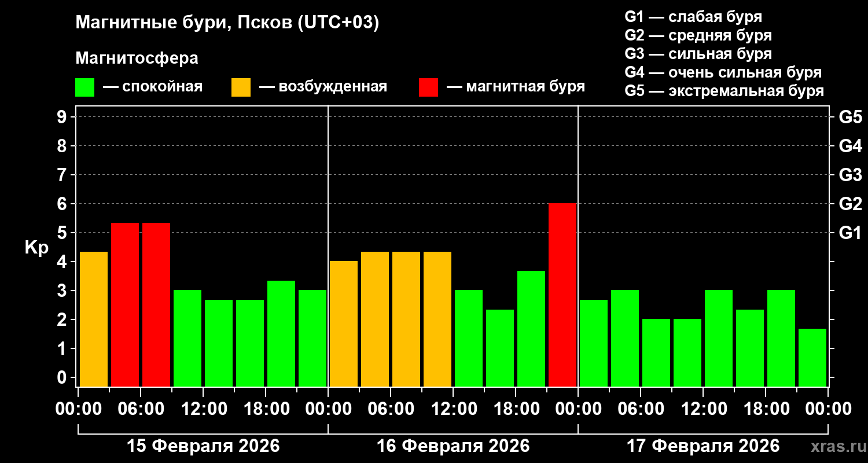Click the 'G1 — слабая буря' description

pos(693,17)
